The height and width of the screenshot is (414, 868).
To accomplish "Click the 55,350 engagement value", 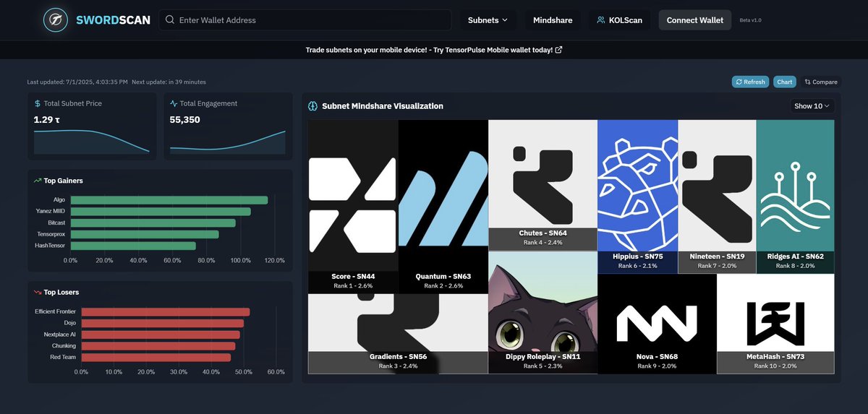I will tap(185, 120).
